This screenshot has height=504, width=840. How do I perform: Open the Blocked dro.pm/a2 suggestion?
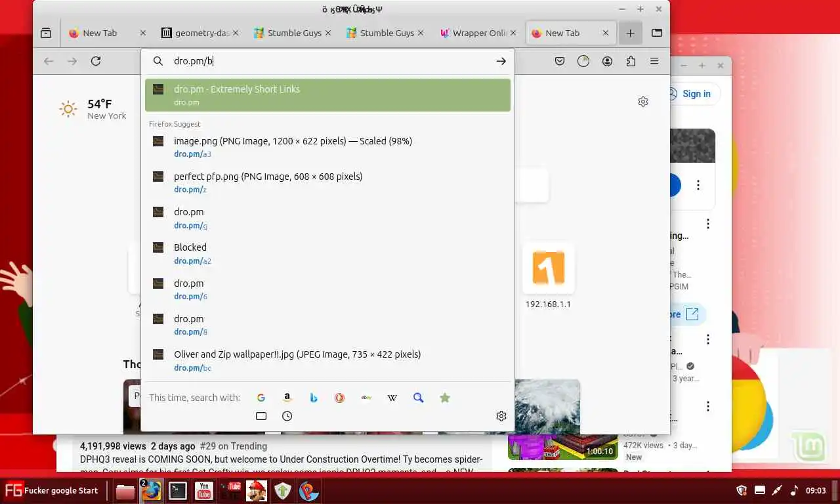[x=327, y=253]
